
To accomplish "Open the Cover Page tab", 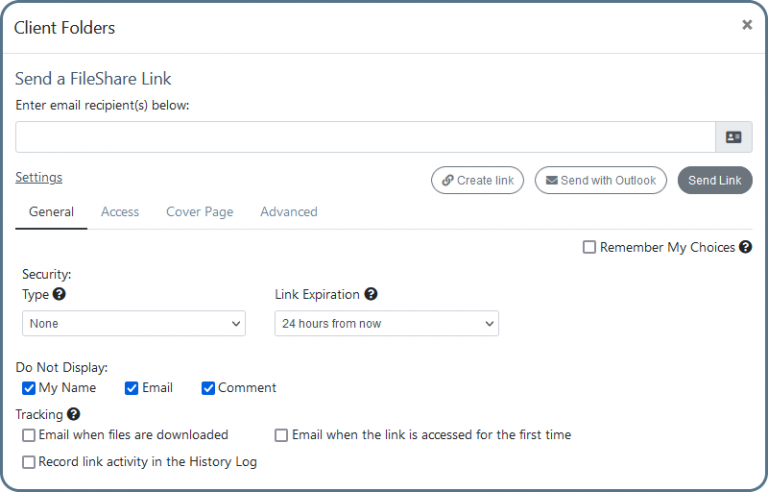I will pyautogui.click(x=199, y=212).
